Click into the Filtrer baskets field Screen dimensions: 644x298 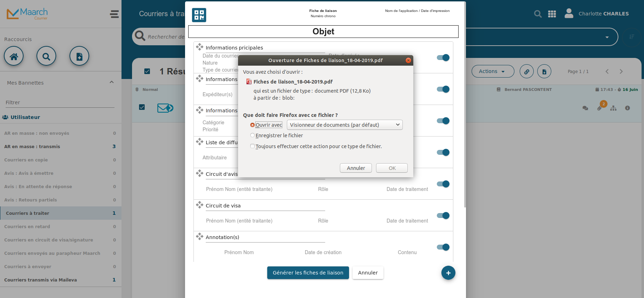(x=60, y=102)
